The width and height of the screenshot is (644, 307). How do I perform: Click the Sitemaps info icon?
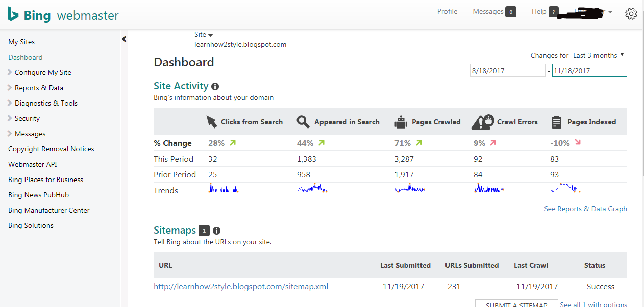216,231
